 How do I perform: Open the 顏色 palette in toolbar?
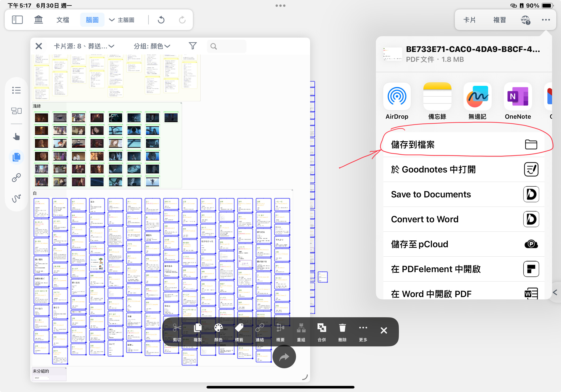coord(218,332)
